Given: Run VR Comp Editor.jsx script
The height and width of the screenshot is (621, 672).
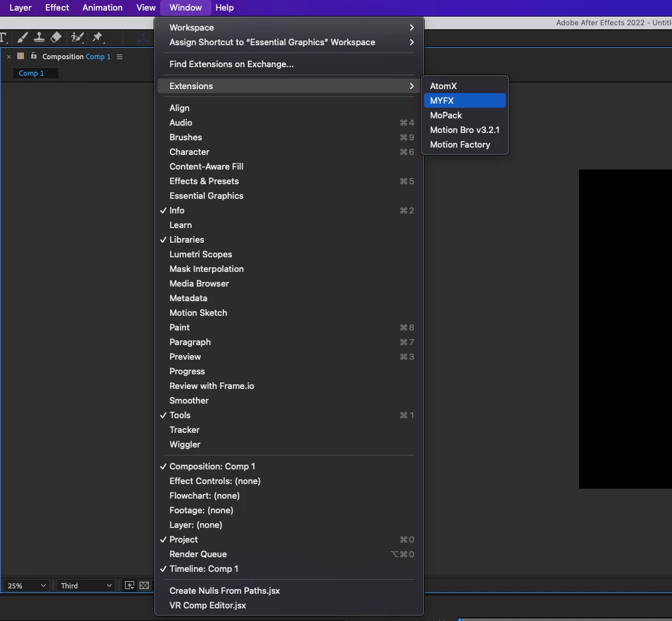Looking at the screenshot, I should click(289, 605).
